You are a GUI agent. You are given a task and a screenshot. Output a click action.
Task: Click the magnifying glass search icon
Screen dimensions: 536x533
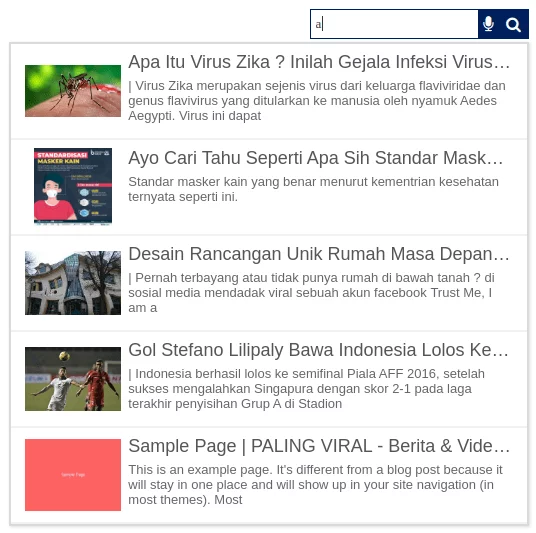tap(513, 25)
